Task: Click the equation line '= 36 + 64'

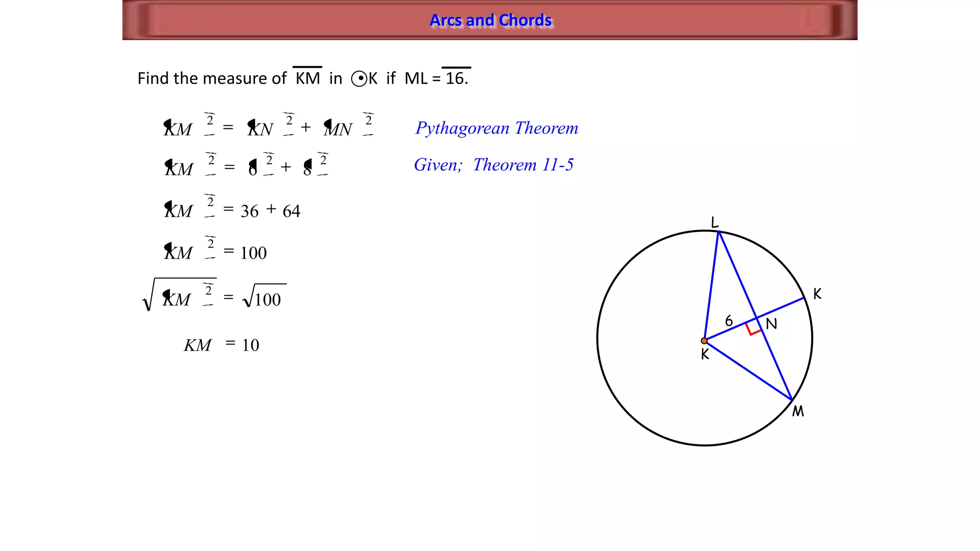Action: coord(262,210)
